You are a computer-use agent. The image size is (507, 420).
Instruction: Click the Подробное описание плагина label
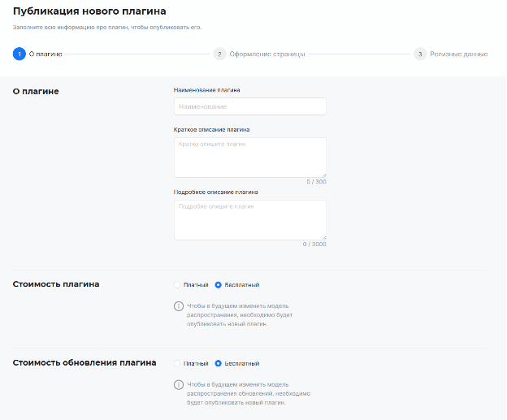[215, 193]
